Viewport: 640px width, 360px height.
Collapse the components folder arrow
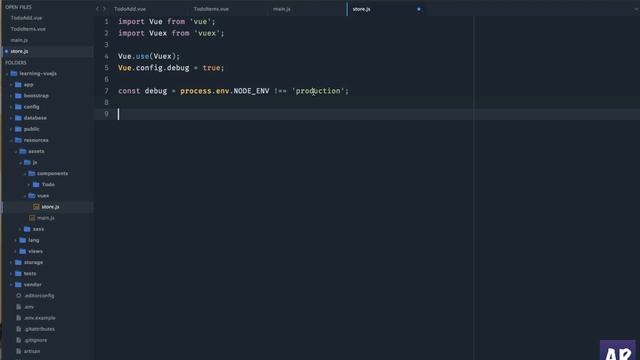25,173
